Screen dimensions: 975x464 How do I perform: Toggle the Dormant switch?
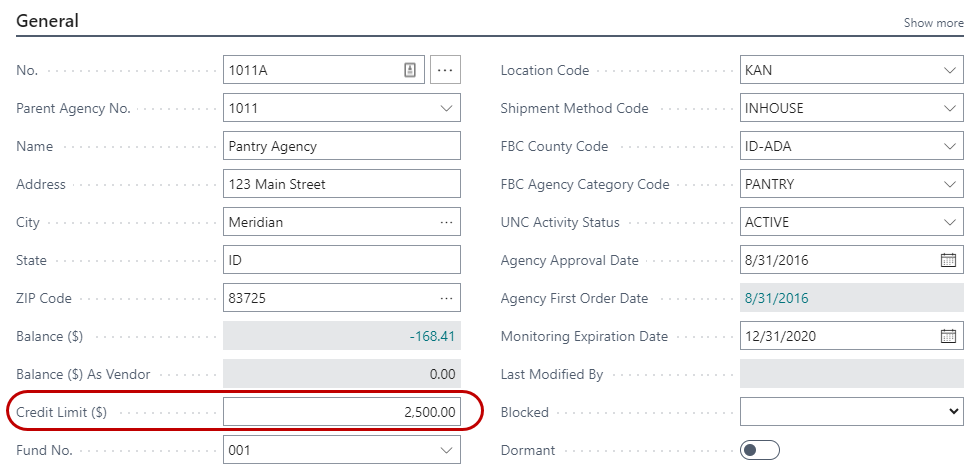[760, 450]
